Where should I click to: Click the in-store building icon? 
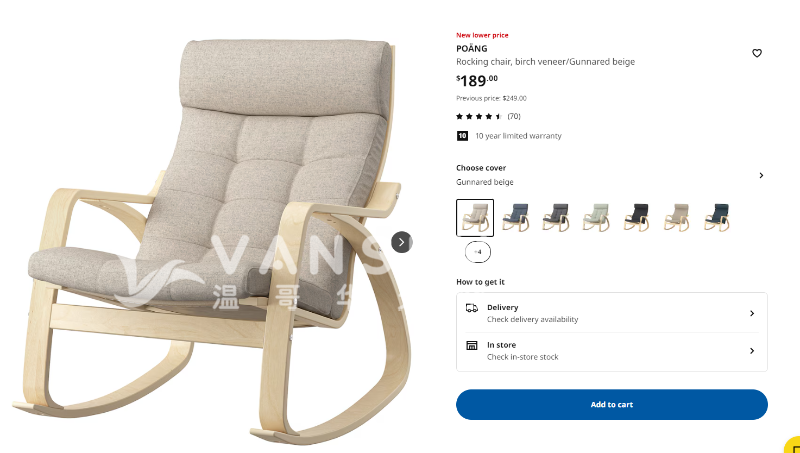click(472, 345)
